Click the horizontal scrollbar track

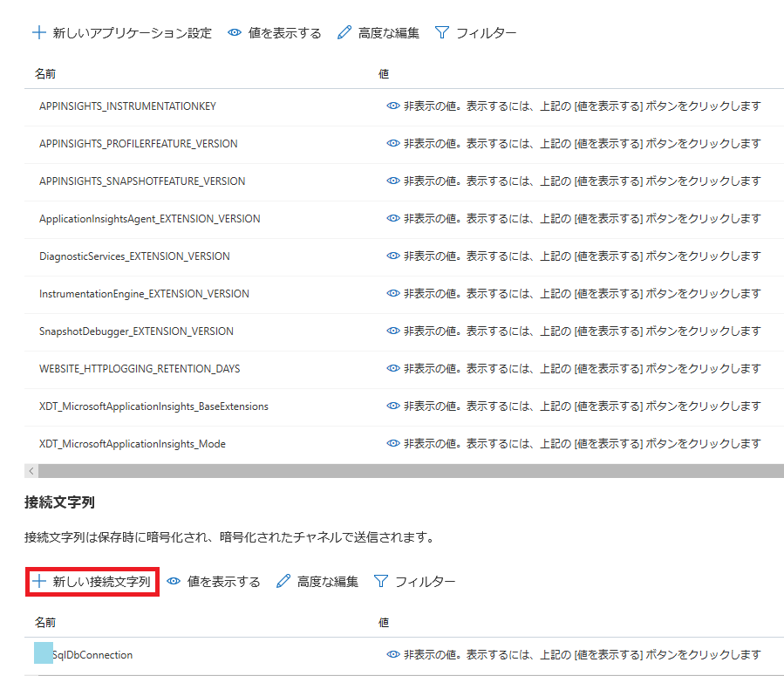point(411,471)
